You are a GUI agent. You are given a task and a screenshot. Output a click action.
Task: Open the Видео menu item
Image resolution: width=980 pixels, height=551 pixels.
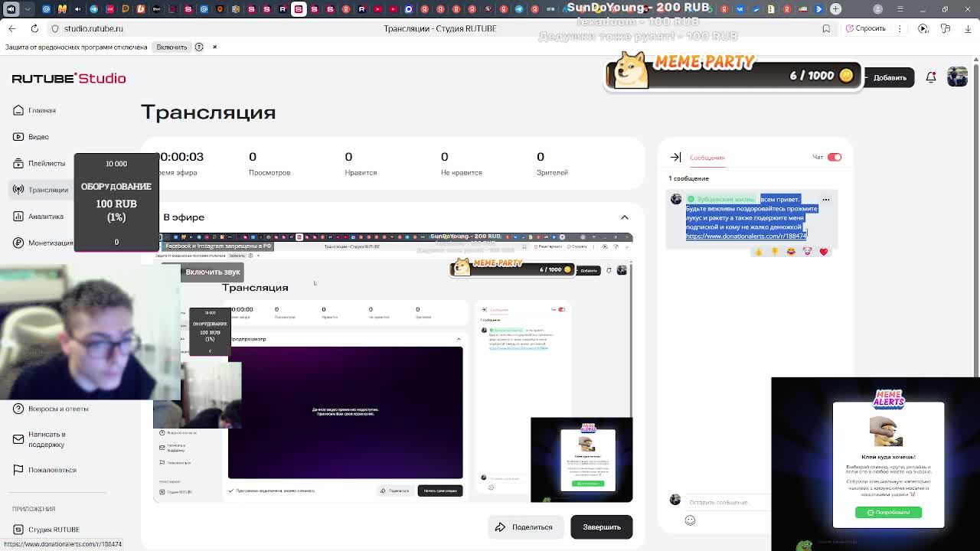click(38, 137)
